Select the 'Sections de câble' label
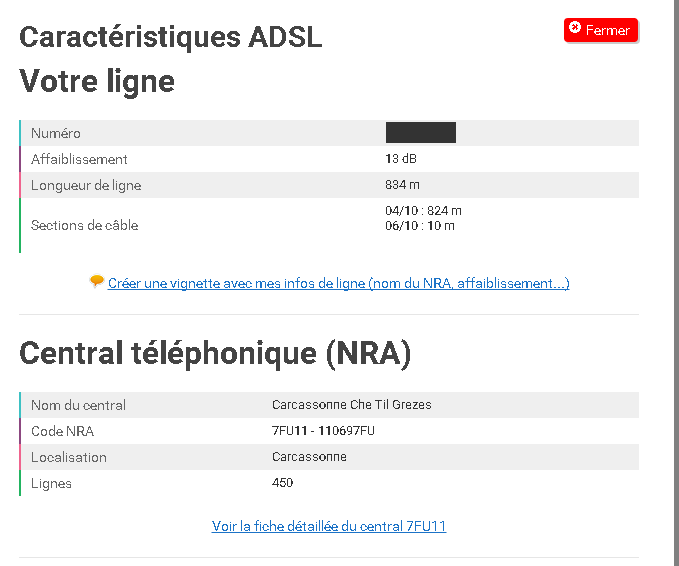The image size is (679, 566). click(84, 225)
